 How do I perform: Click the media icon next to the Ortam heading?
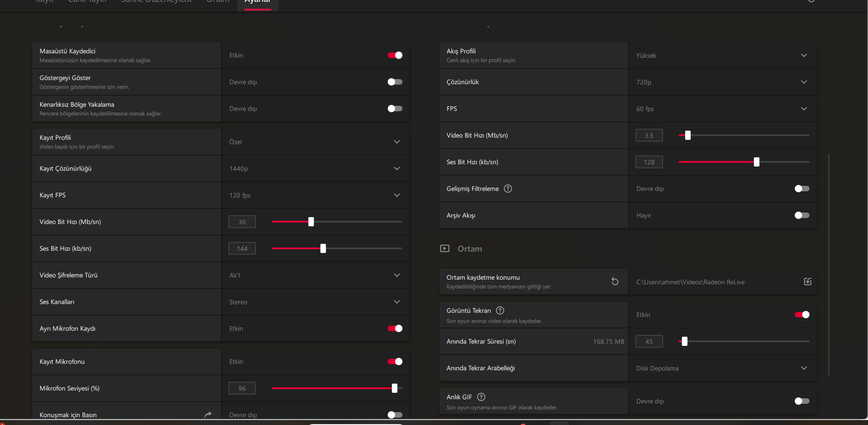point(445,248)
